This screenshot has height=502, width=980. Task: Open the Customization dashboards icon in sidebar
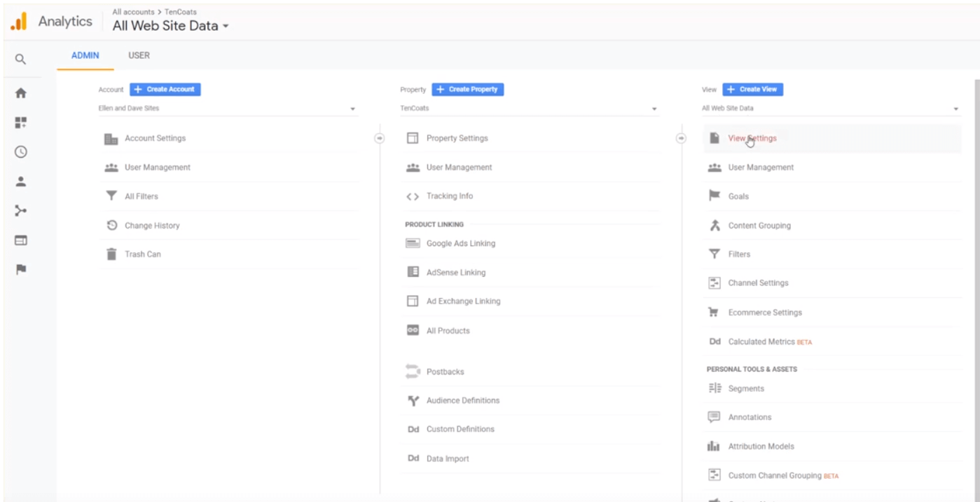pyautogui.click(x=21, y=122)
